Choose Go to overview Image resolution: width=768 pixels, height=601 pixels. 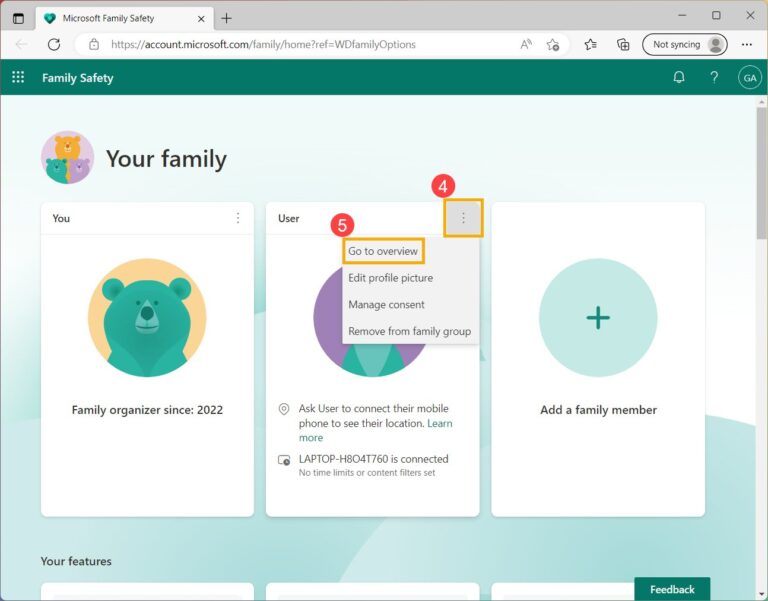[x=383, y=251]
